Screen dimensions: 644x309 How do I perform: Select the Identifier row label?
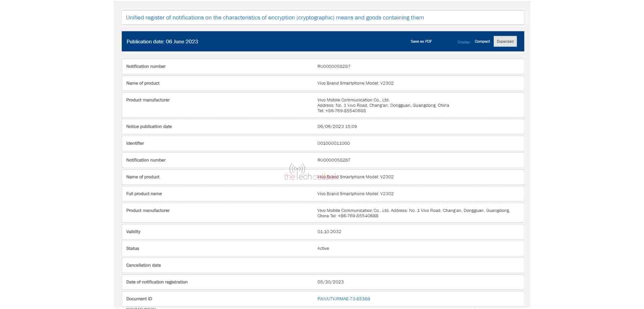pyautogui.click(x=135, y=143)
